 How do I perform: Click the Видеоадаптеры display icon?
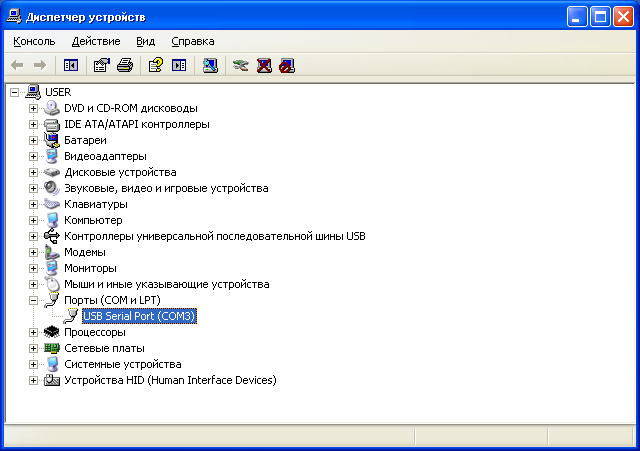(52, 156)
